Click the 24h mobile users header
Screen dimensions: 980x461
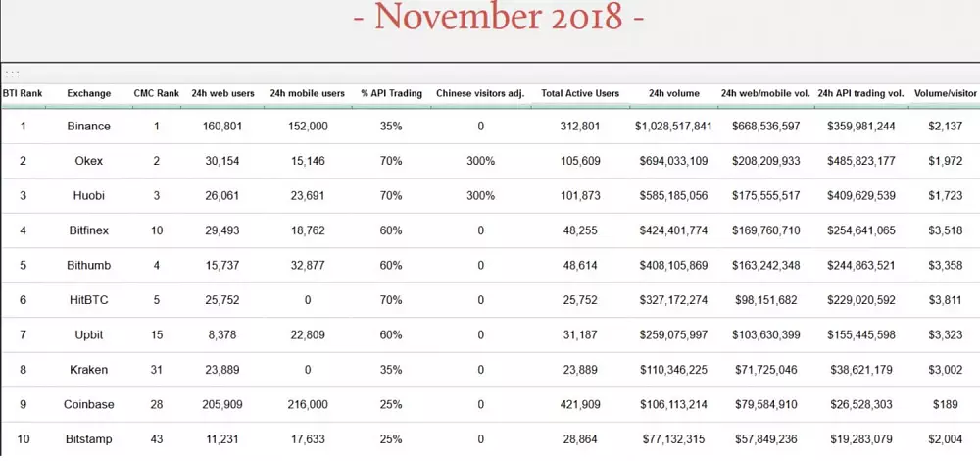pyautogui.click(x=309, y=94)
